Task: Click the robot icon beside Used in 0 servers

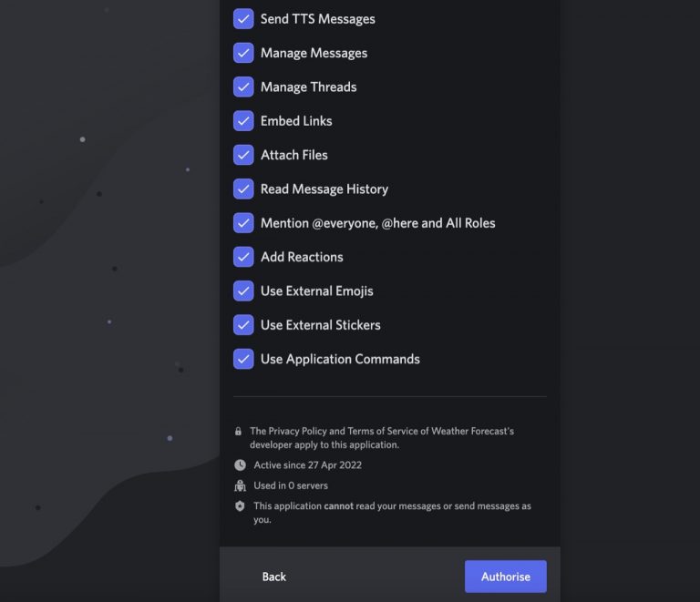Action: pyautogui.click(x=240, y=485)
